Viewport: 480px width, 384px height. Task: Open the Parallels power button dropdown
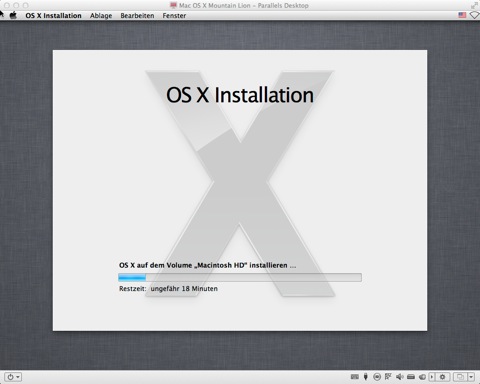[13, 377]
